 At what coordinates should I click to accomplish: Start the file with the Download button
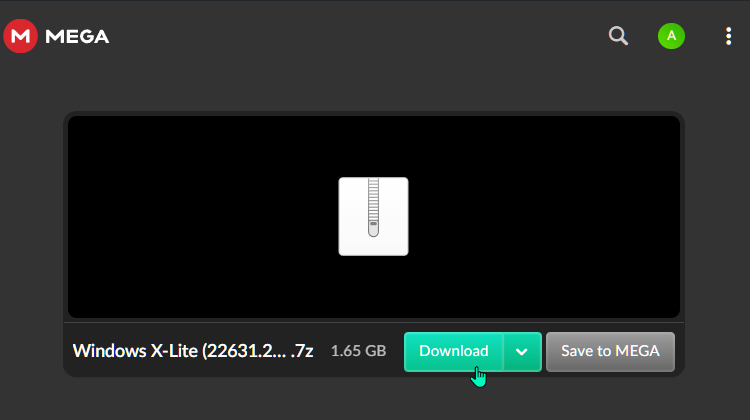pos(453,352)
